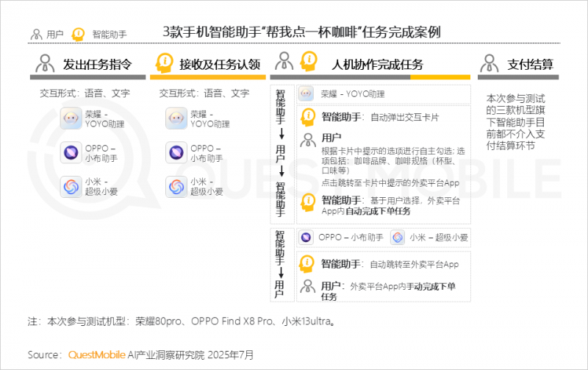Click the vertical 智能助手→用户→智能助手 flow label
The width and height of the screenshot is (588, 370).
tap(281, 153)
